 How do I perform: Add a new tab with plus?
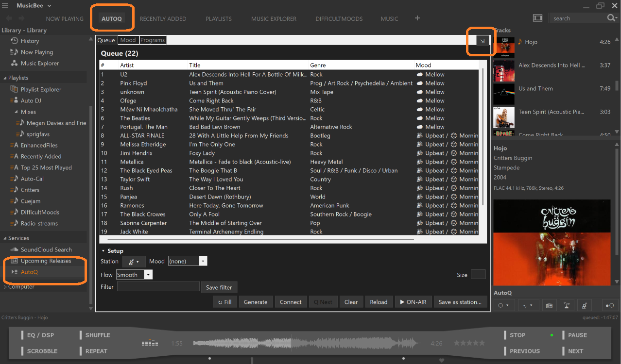[x=417, y=18]
